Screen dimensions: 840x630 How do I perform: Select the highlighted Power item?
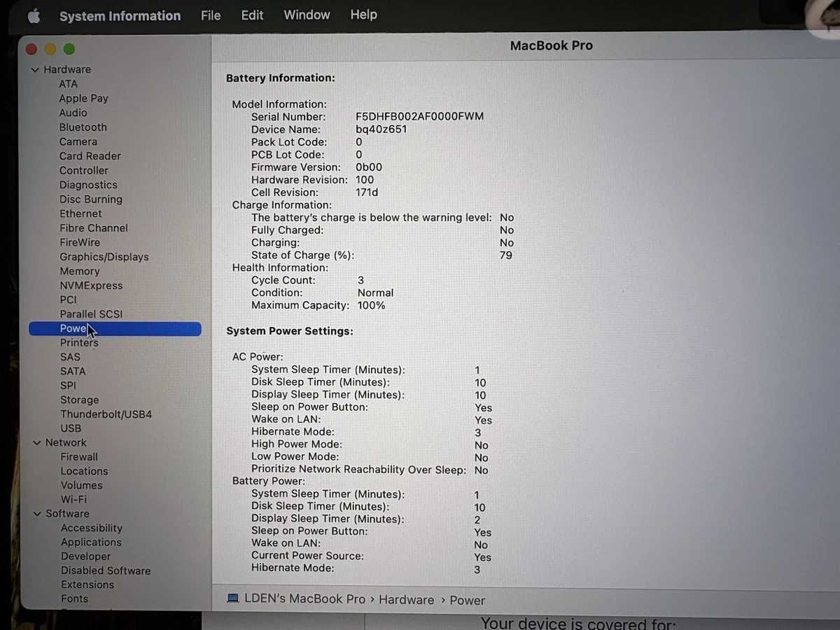(x=115, y=329)
